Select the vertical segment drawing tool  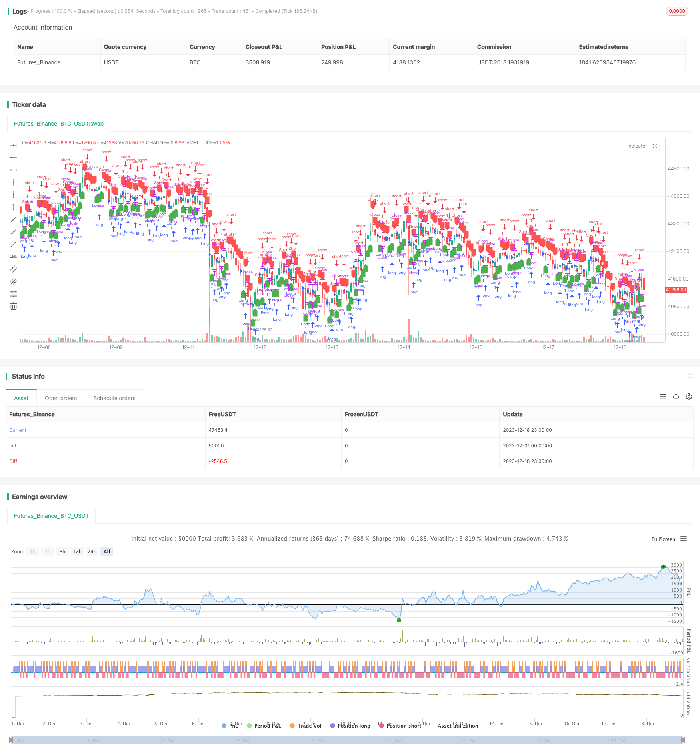click(14, 207)
